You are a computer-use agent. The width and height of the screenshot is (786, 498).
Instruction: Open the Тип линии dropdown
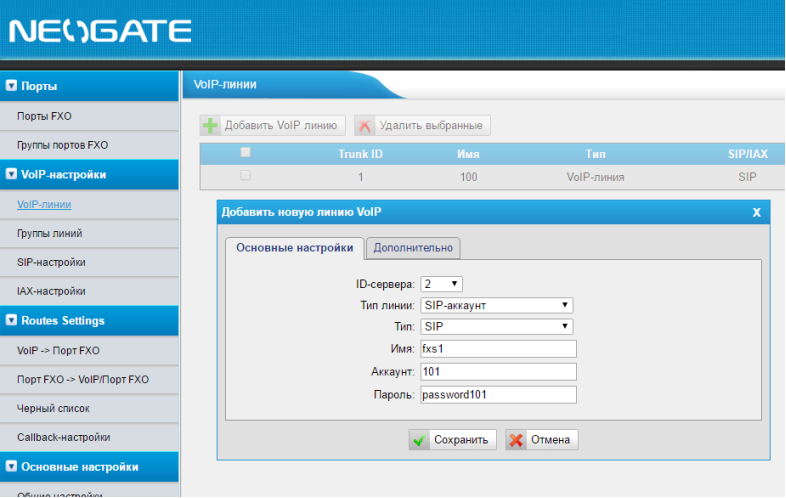pos(497,305)
